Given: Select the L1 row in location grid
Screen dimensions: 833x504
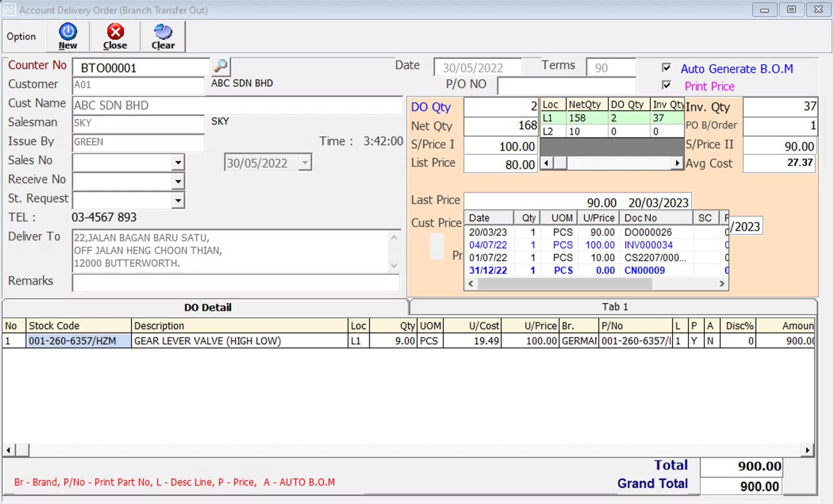Looking at the screenshot, I should (x=612, y=118).
